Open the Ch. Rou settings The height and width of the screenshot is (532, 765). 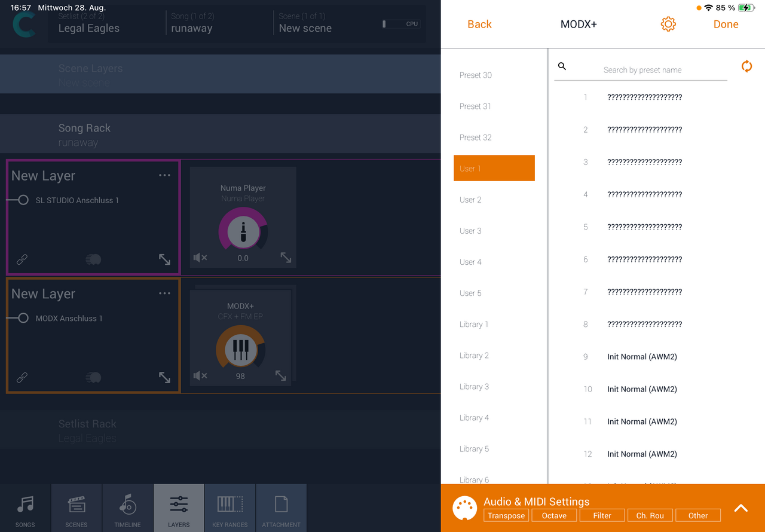tap(650, 515)
